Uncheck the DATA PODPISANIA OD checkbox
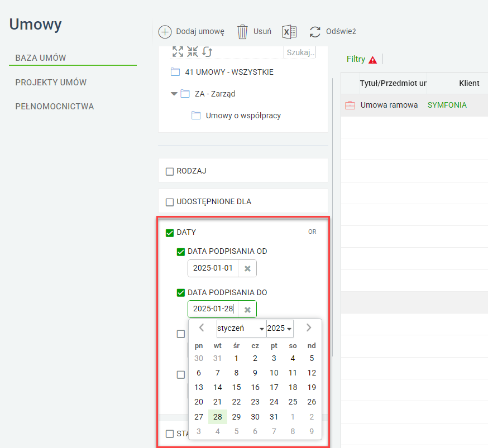The image size is (488, 448). pos(181,252)
